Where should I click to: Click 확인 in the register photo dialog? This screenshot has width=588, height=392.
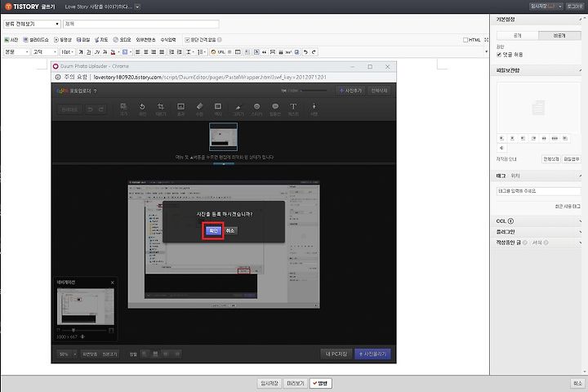pyautogui.click(x=213, y=230)
